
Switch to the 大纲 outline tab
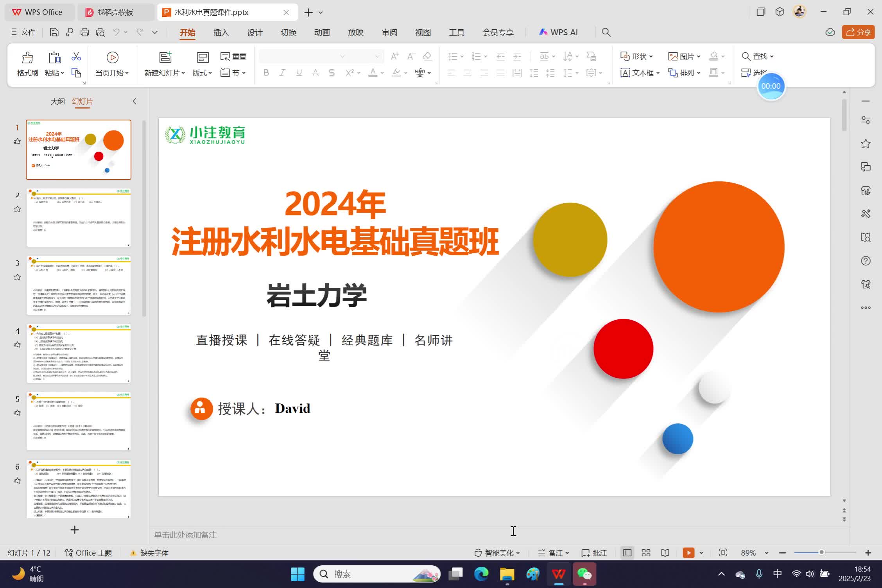[57, 102]
